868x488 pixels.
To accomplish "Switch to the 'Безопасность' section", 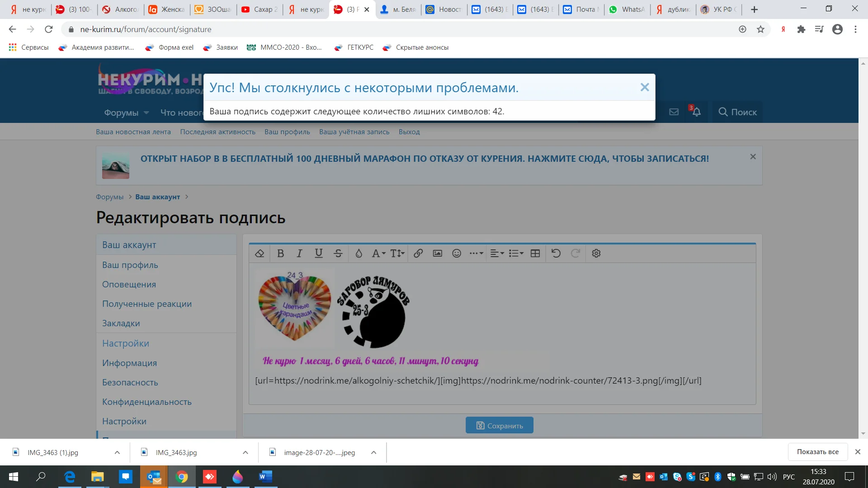I will [x=130, y=382].
